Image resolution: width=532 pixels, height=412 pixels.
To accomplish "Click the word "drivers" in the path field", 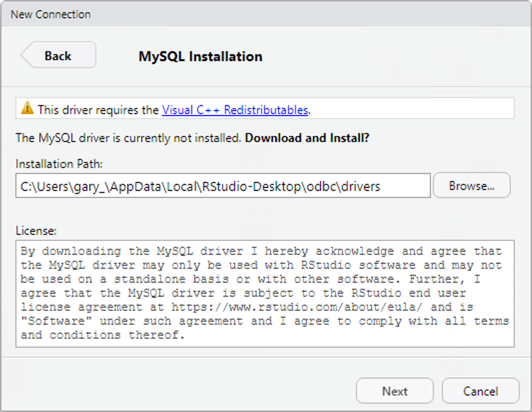I will pyautogui.click(x=361, y=186).
